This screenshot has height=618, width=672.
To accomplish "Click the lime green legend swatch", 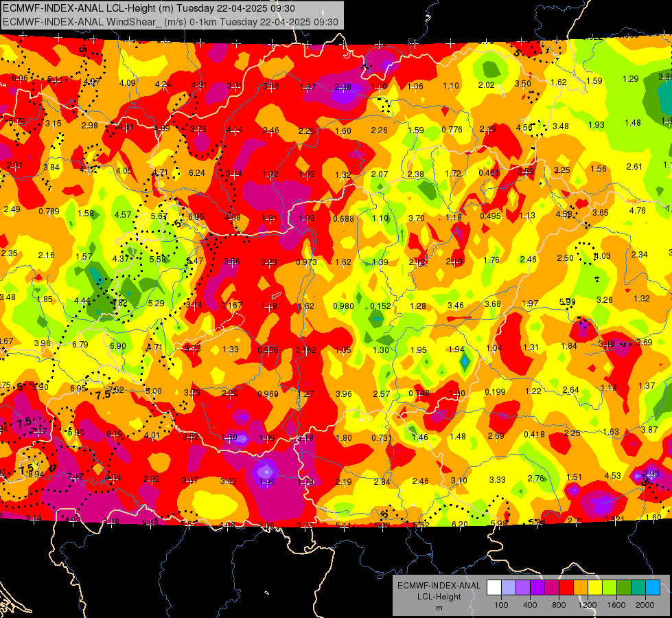I will point(610,588).
